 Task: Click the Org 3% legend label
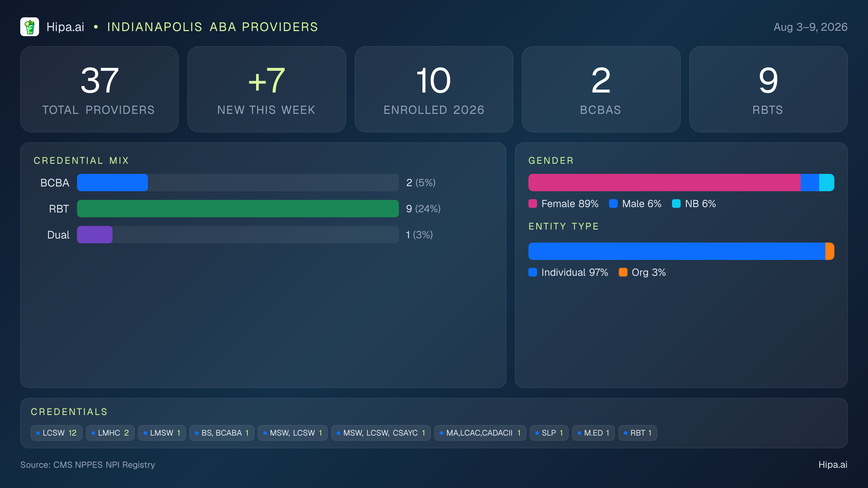pyautogui.click(x=648, y=272)
